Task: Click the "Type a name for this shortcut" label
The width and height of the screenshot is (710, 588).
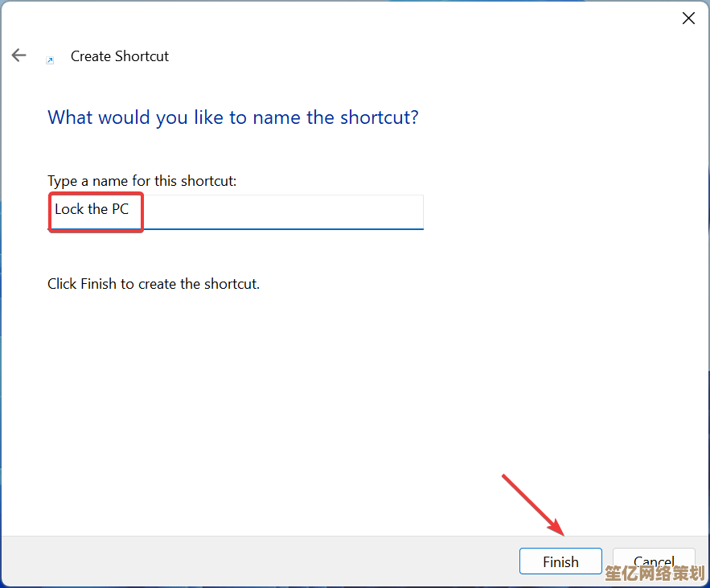Action: coord(142,181)
